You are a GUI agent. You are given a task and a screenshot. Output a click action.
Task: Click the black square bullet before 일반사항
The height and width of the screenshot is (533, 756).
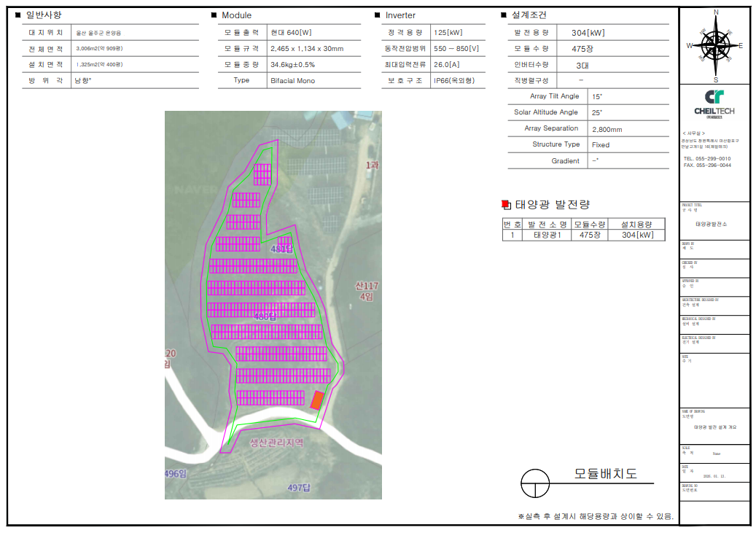pos(18,15)
